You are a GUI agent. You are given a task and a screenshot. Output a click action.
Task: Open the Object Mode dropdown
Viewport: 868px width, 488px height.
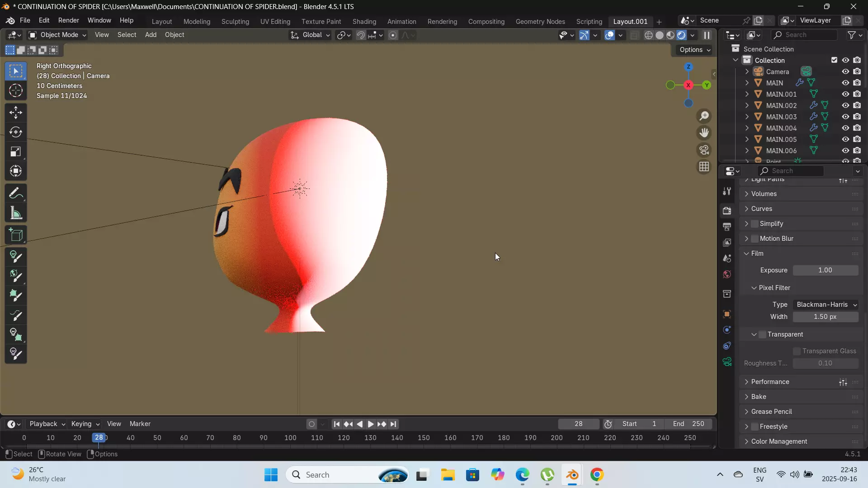(x=57, y=35)
